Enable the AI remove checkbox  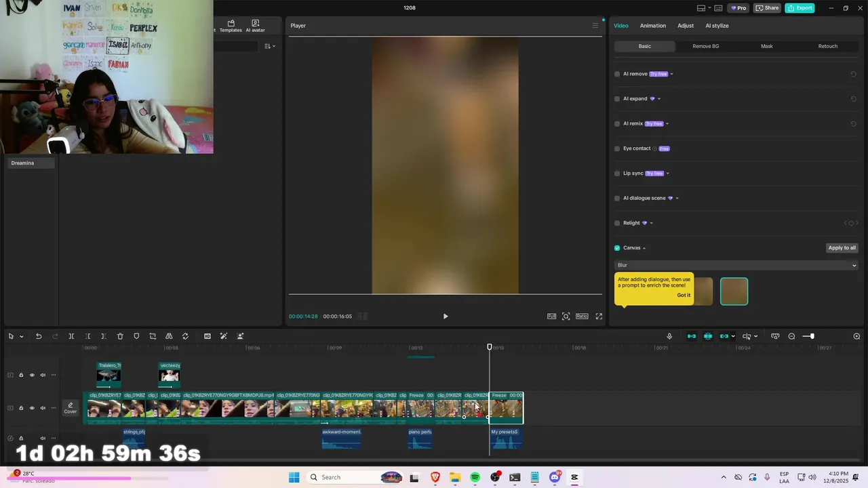point(617,74)
